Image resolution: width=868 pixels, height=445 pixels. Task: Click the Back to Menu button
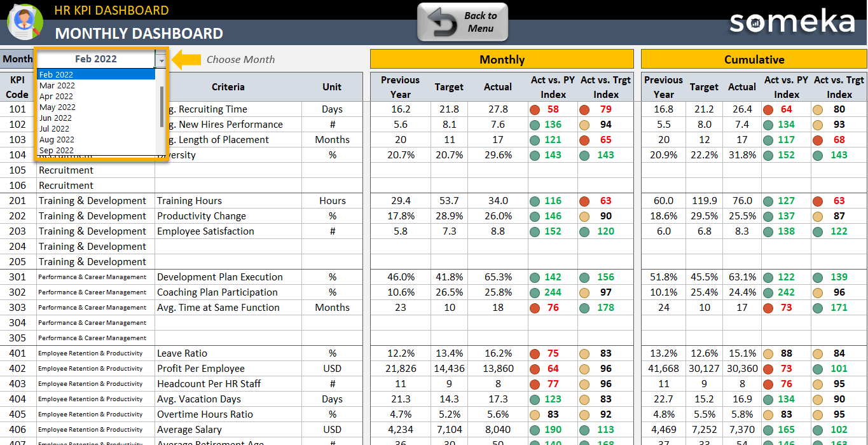point(462,22)
